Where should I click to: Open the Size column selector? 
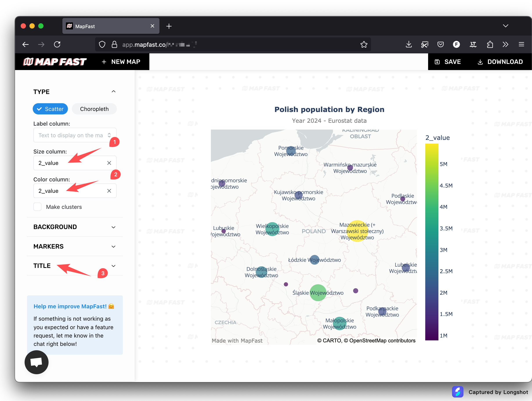75,163
